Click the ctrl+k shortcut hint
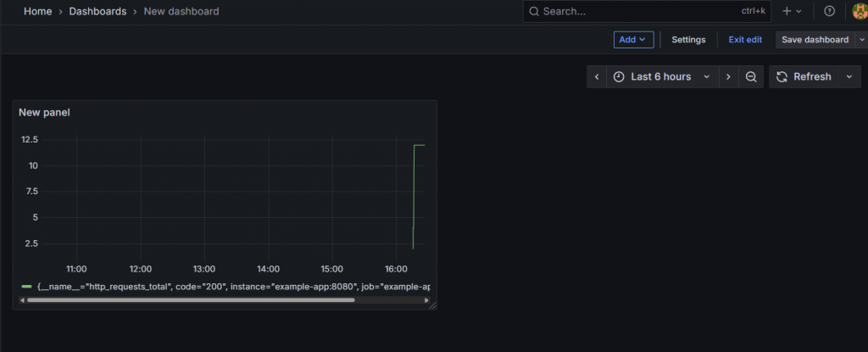The image size is (868, 352). tap(754, 11)
